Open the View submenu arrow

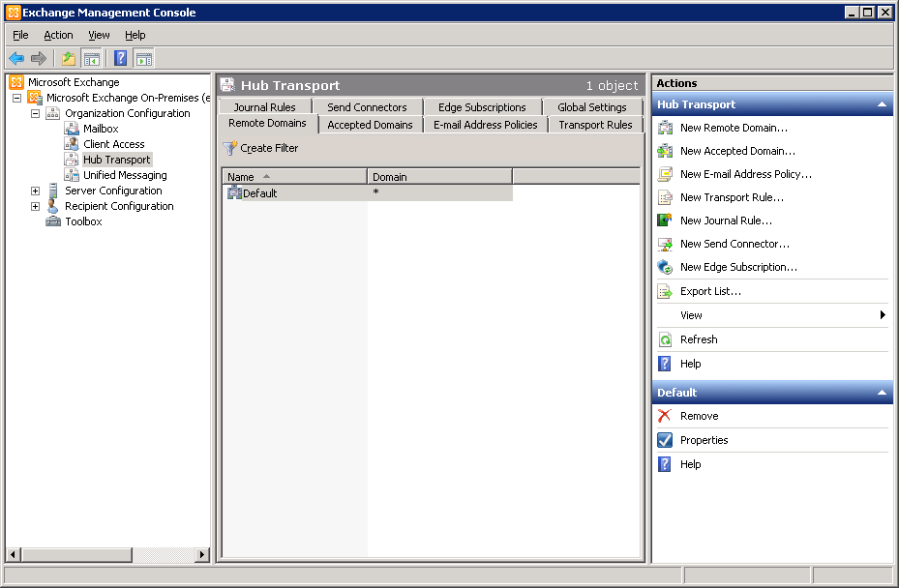pyautogui.click(x=883, y=315)
